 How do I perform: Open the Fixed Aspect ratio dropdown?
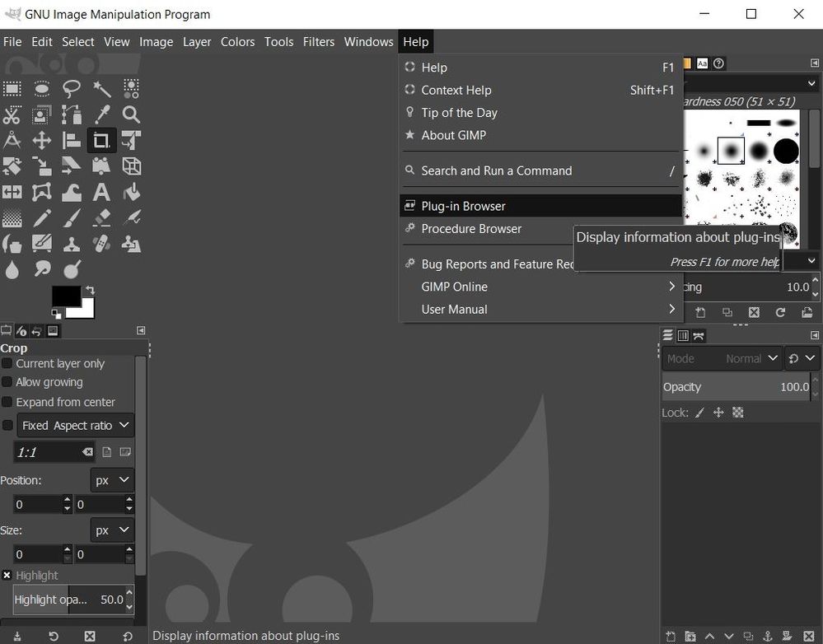click(x=76, y=425)
